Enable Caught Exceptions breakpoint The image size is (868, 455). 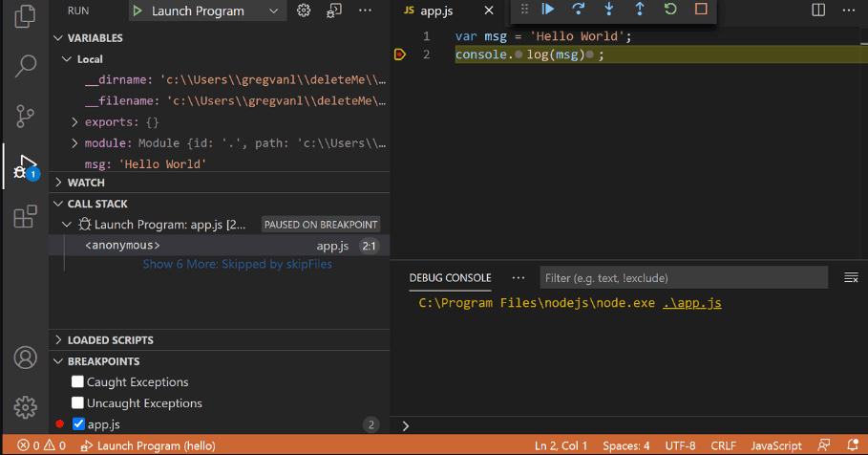(x=78, y=382)
